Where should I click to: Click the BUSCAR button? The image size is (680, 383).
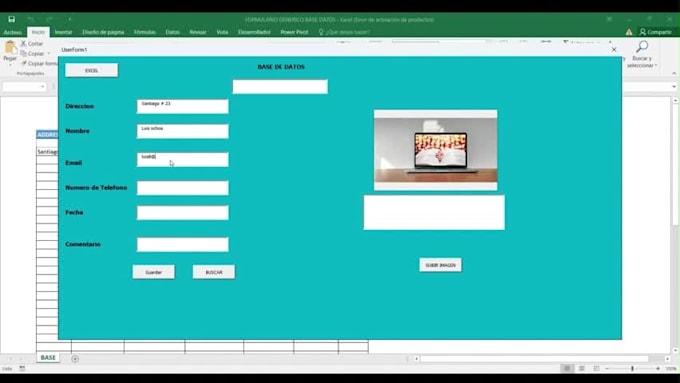tap(214, 272)
